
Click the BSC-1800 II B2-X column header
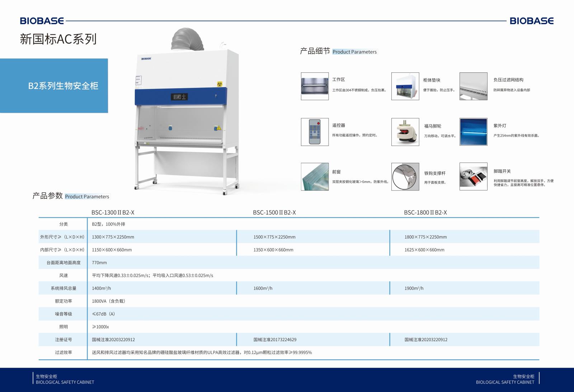click(425, 212)
